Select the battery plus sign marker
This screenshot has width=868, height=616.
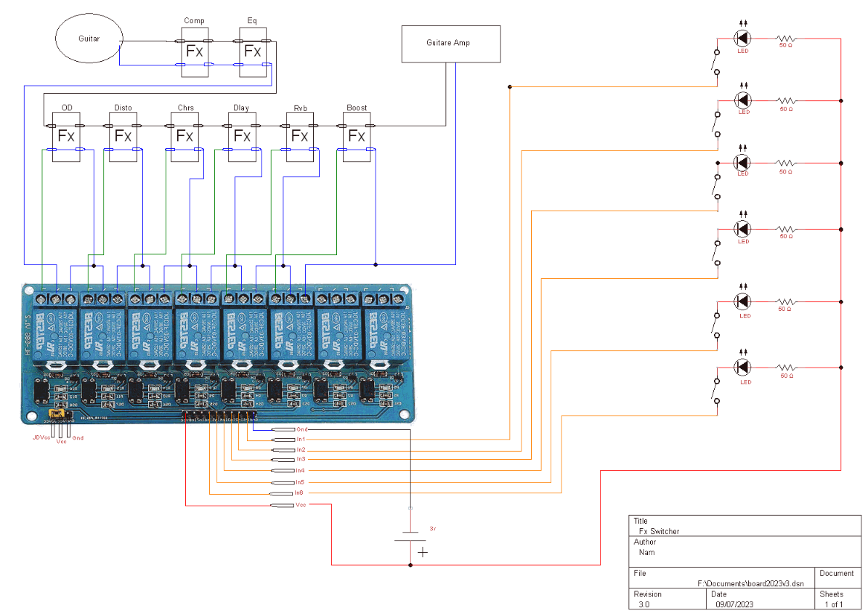pyautogui.click(x=422, y=552)
